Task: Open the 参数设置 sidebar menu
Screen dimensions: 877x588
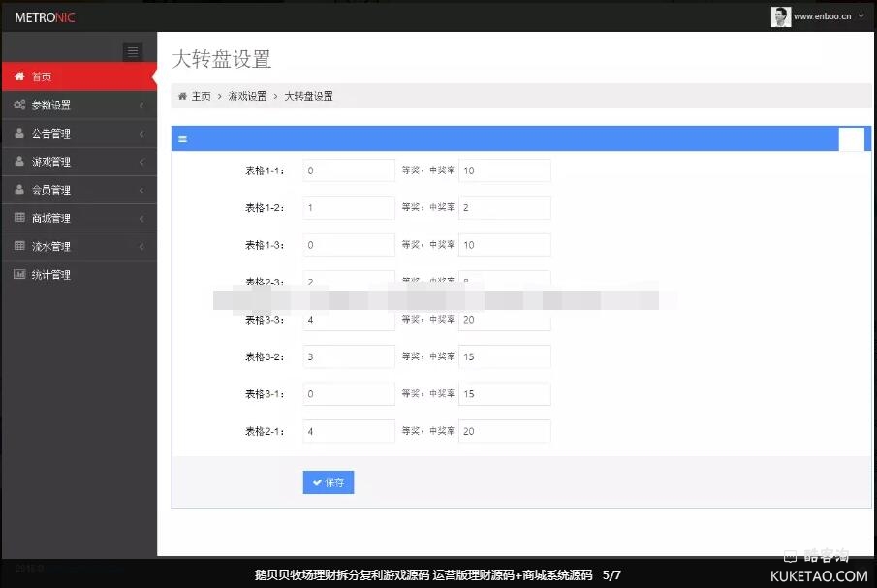Action: click(78, 105)
